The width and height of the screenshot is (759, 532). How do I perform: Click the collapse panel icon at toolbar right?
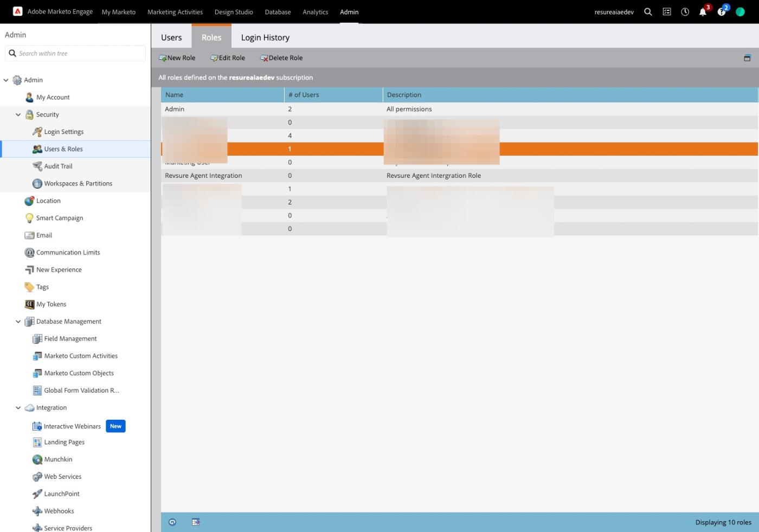pos(747,58)
